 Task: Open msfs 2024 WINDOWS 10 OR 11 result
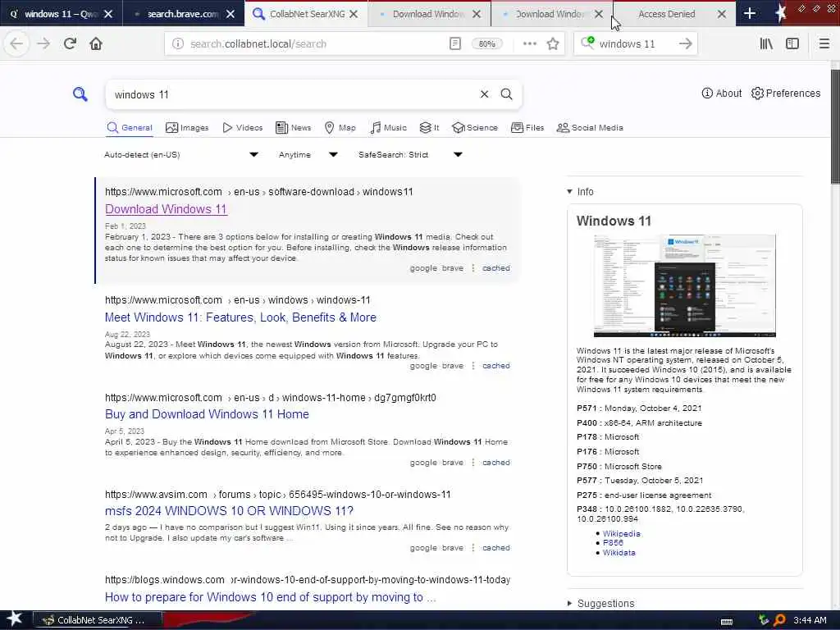[230, 510]
